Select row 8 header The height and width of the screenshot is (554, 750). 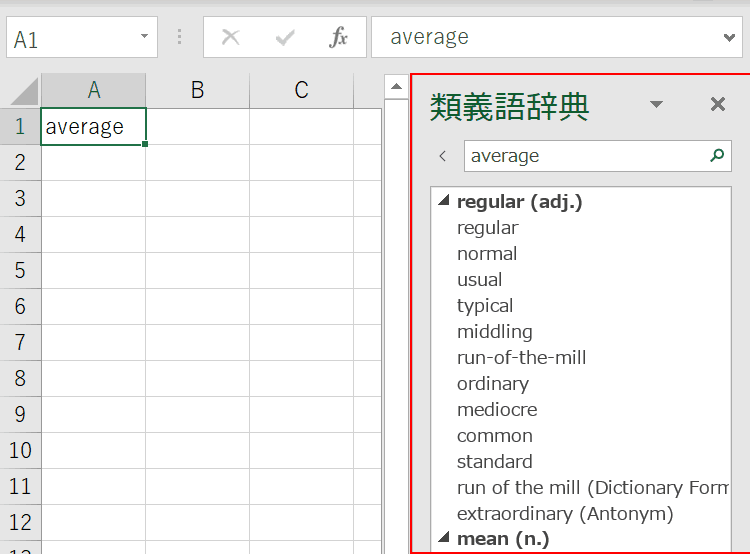(x=20, y=378)
